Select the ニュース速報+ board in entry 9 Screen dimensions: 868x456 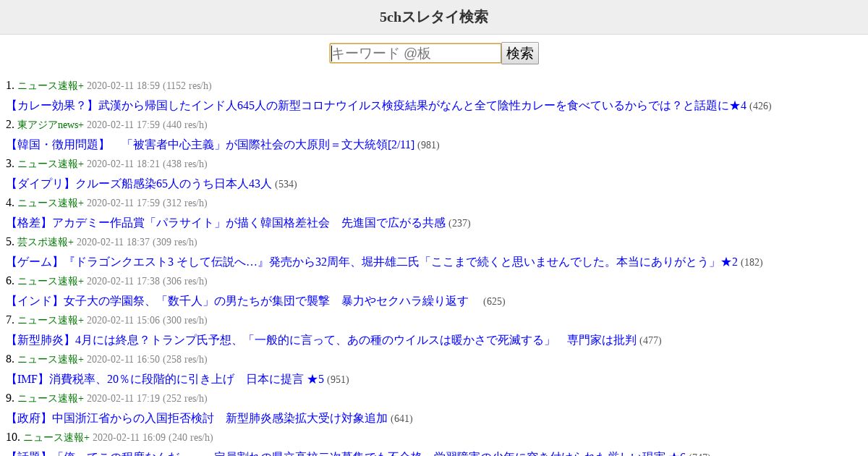point(51,399)
